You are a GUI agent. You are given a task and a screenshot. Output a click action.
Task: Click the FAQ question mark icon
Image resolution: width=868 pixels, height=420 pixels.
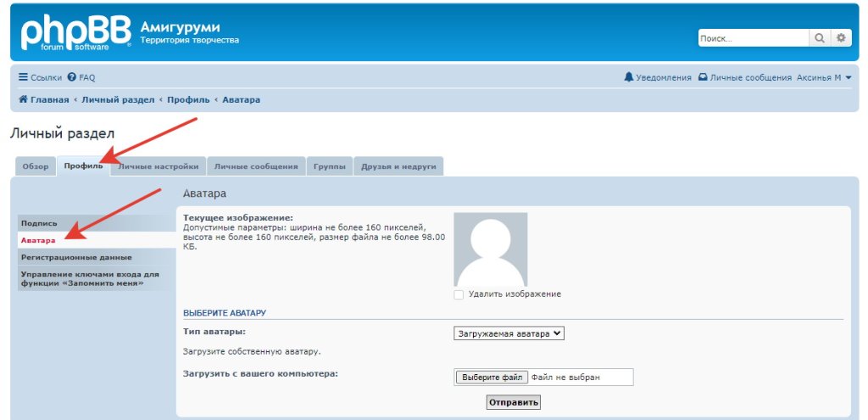[72, 77]
